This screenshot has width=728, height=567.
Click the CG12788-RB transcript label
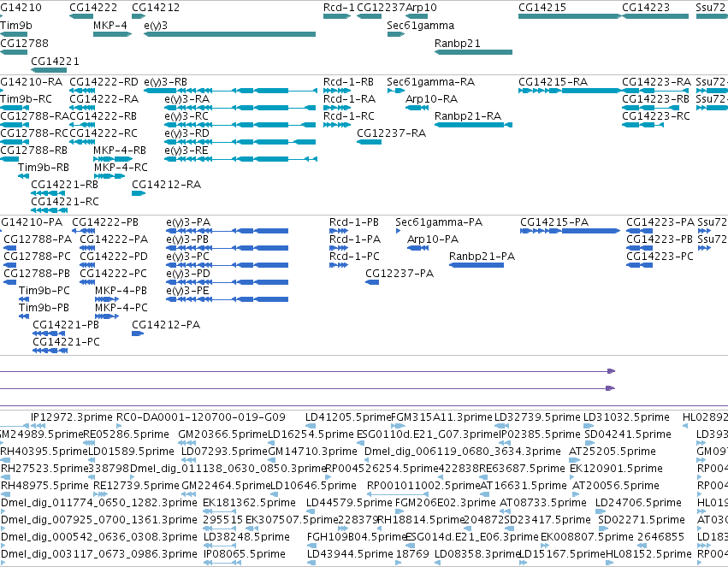[x=34, y=151]
